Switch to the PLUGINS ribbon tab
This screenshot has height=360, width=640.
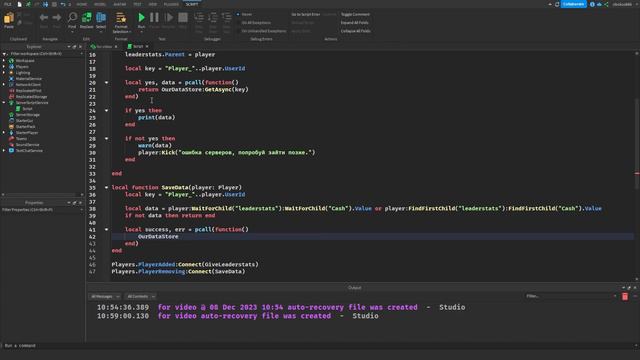171,4
